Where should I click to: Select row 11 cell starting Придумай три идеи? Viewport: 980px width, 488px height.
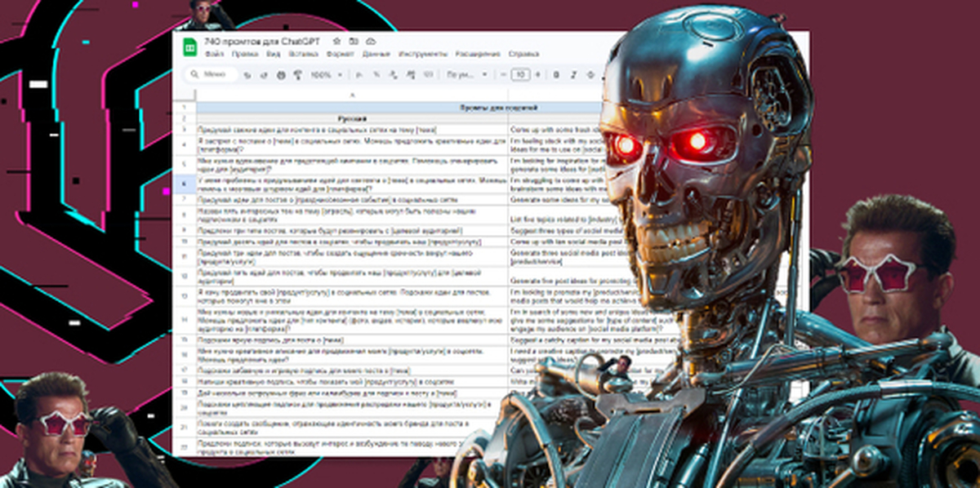point(351,258)
